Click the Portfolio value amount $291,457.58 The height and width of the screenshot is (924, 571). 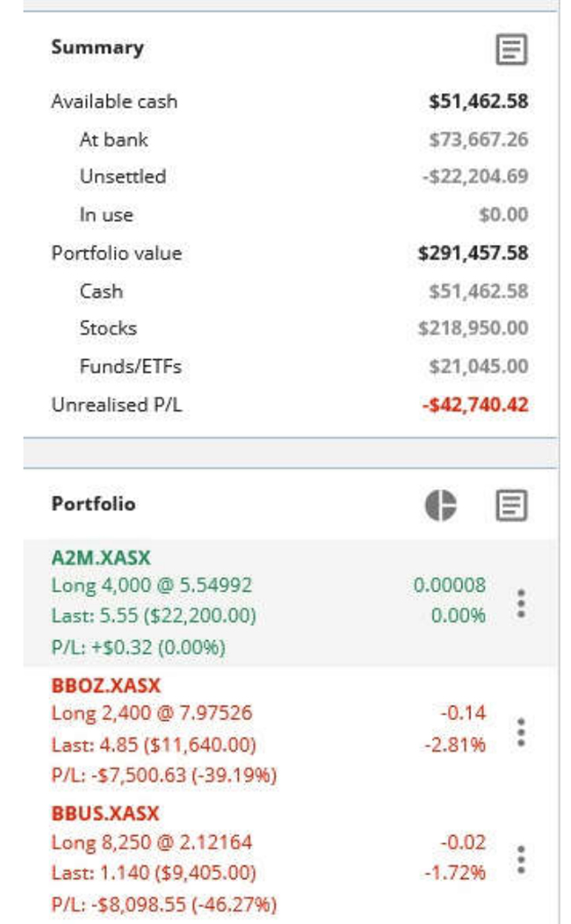(x=473, y=254)
